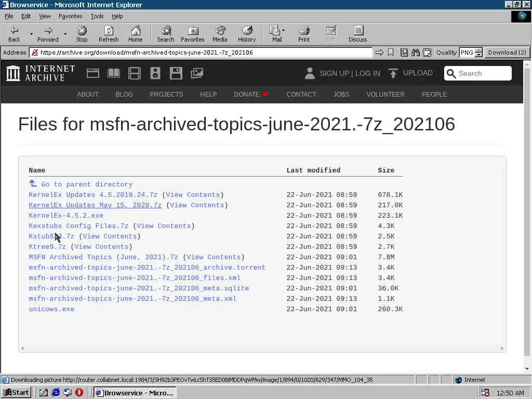532x399 pixels.
Task: View Contents of Kexstubs Config Files.7z
Action: 164,226
